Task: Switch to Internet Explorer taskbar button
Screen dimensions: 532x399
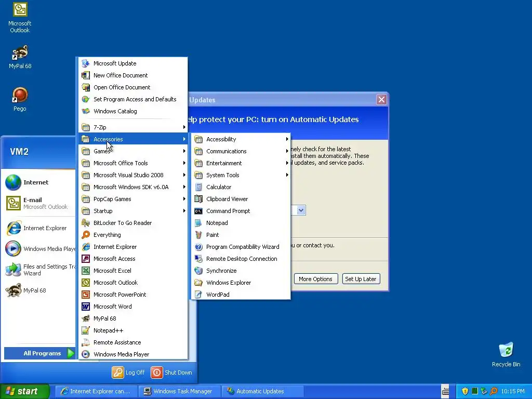Action: (x=96, y=391)
